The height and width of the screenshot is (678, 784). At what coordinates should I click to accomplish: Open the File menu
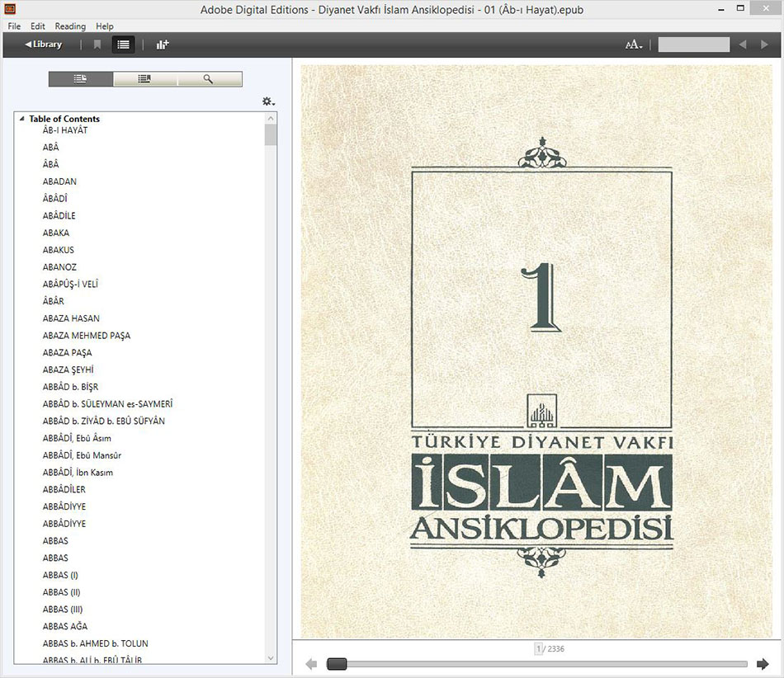tap(14, 26)
